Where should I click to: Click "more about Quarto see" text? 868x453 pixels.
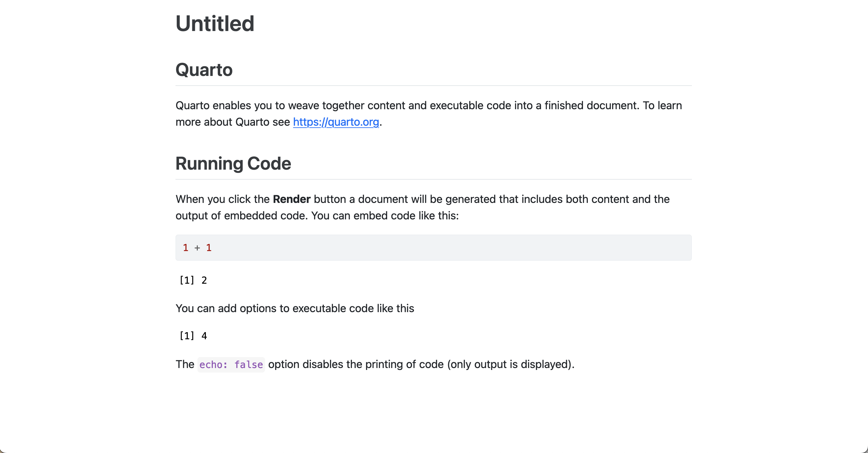(232, 122)
